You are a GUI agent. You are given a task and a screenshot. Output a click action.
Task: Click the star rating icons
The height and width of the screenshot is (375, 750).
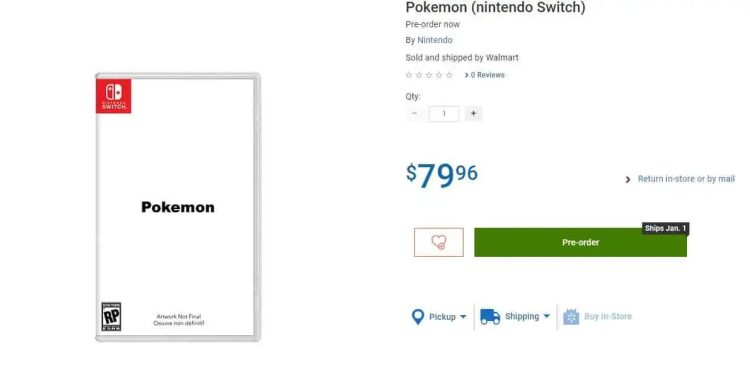429,75
